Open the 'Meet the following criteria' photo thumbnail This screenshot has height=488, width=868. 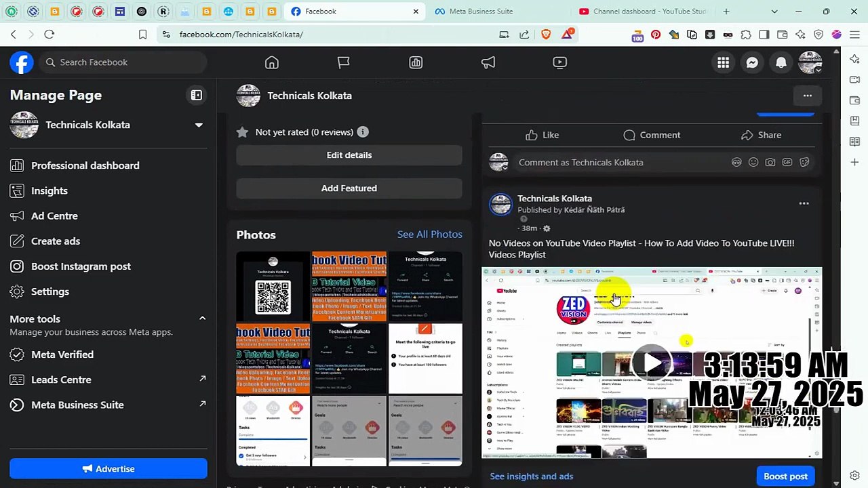(425, 359)
